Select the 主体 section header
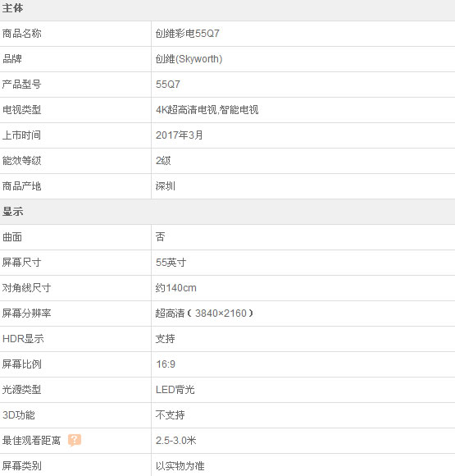The image size is (455, 476). (228, 10)
